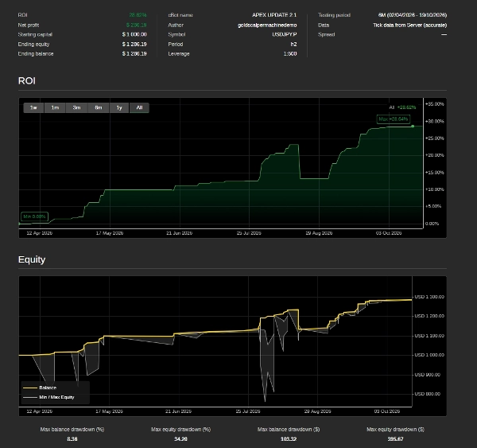Click the USD 1 200.00 equity axis label
This screenshot has height=448, width=477.
pos(429,316)
